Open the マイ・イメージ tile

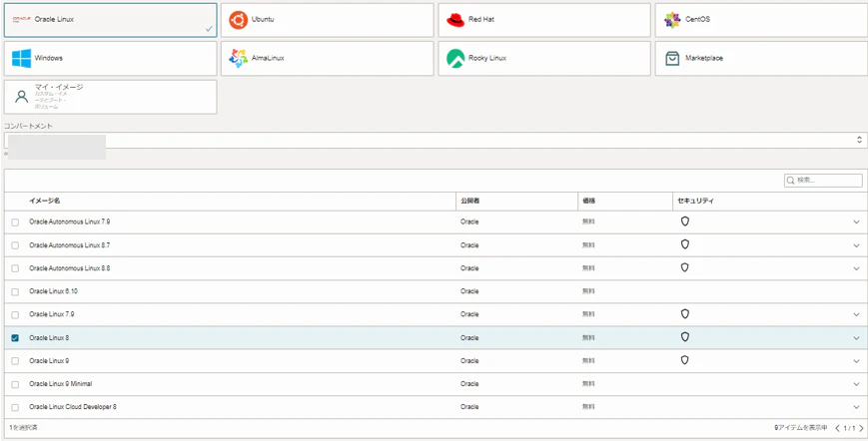(110, 97)
